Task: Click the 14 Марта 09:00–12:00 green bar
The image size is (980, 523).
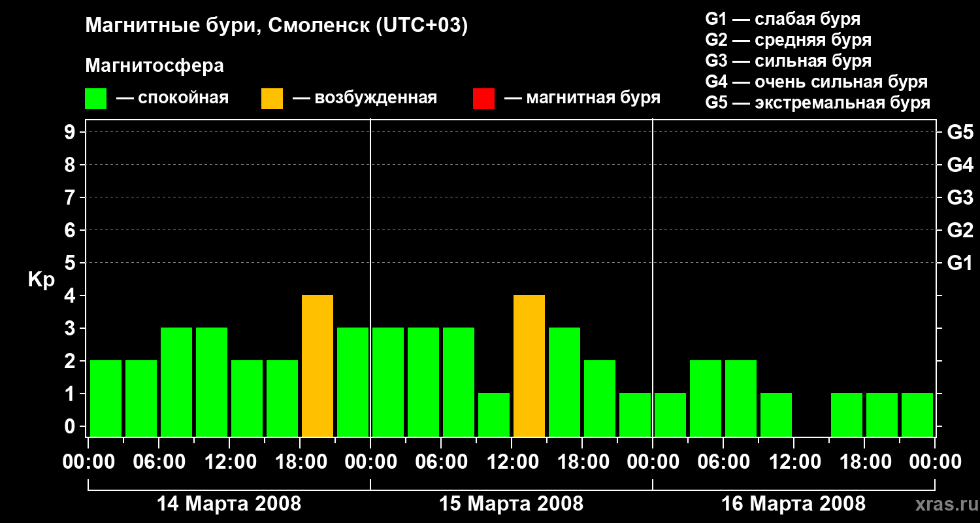Action: click(212, 382)
